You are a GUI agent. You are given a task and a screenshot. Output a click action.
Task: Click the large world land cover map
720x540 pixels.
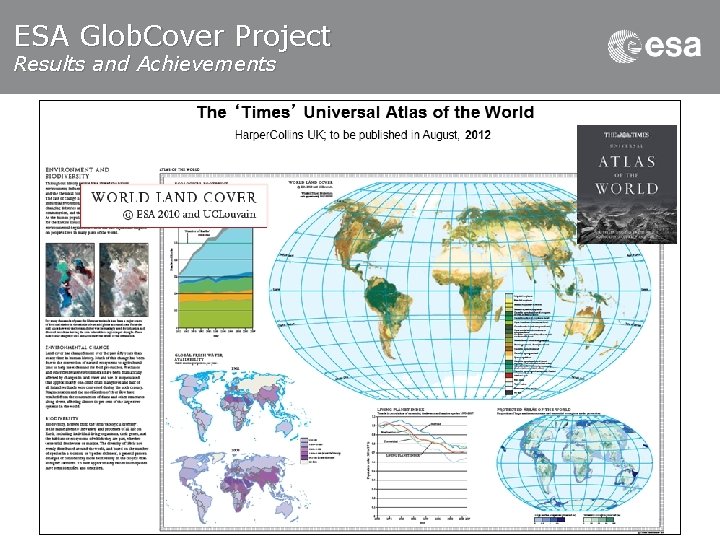point(459,289)
